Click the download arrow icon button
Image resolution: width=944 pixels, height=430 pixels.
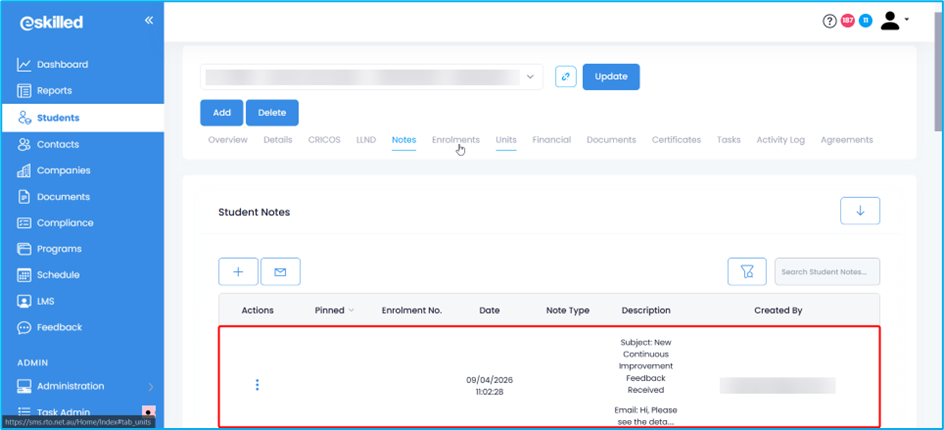[860, 211]
